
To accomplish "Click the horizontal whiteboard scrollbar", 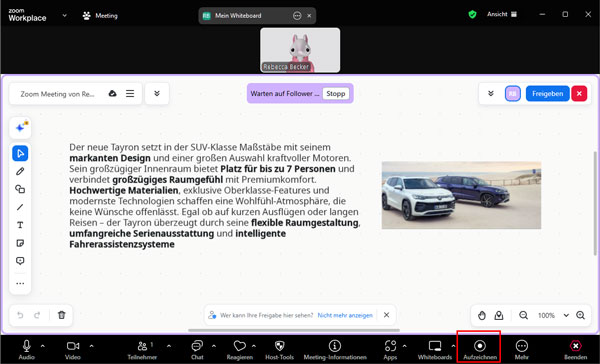I will point(294,330).
